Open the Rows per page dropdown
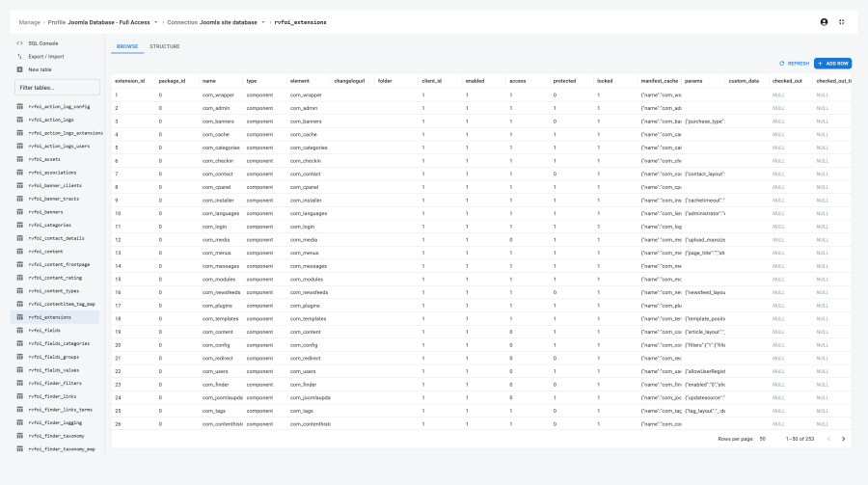This screenshot has height=485, width=868. tap(763, 439)
